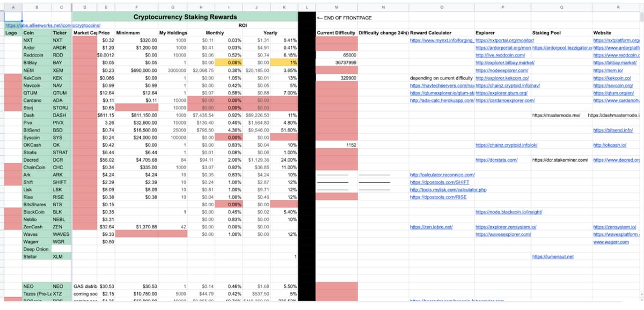The image size is (644, 310).
Task: Open the labs.allienworks.net cryptocoins link
Action: 52,25
